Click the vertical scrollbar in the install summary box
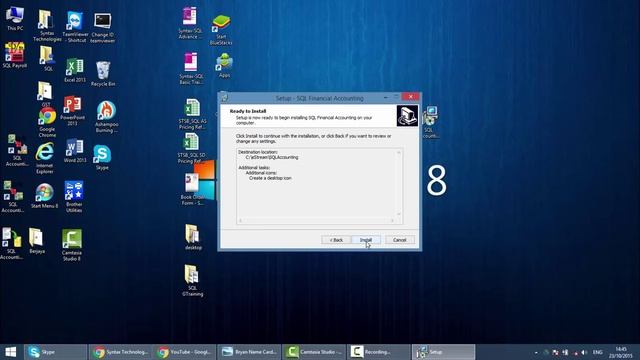640x360 pixels. 399,183
